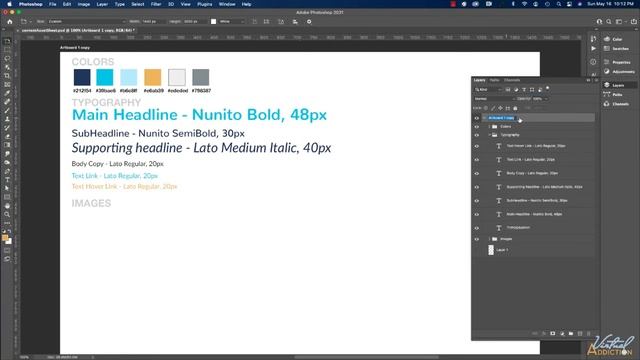The width and height of the screenshot is (640, 360).
Task: Open the Swatches panel
Action: click(x=617, y=49)
